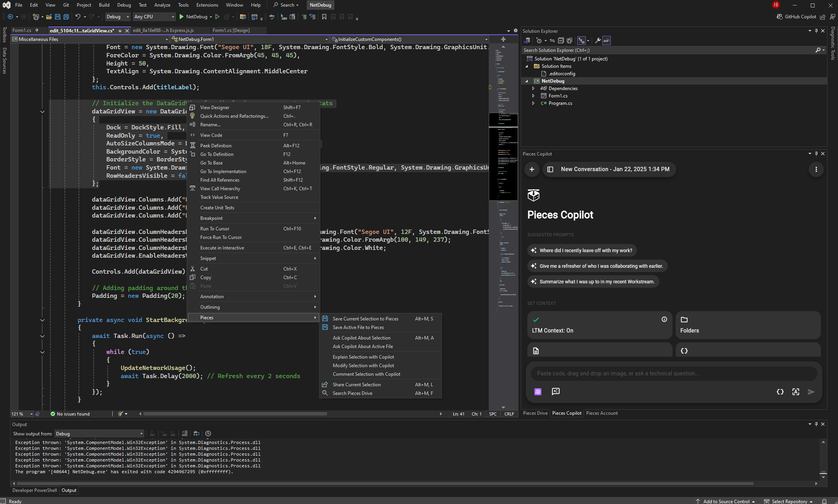The height and width of the screenshot is (504, 838).
Task: Toggle a bookmark with the bookmark icon
Action: coord(324,17)
